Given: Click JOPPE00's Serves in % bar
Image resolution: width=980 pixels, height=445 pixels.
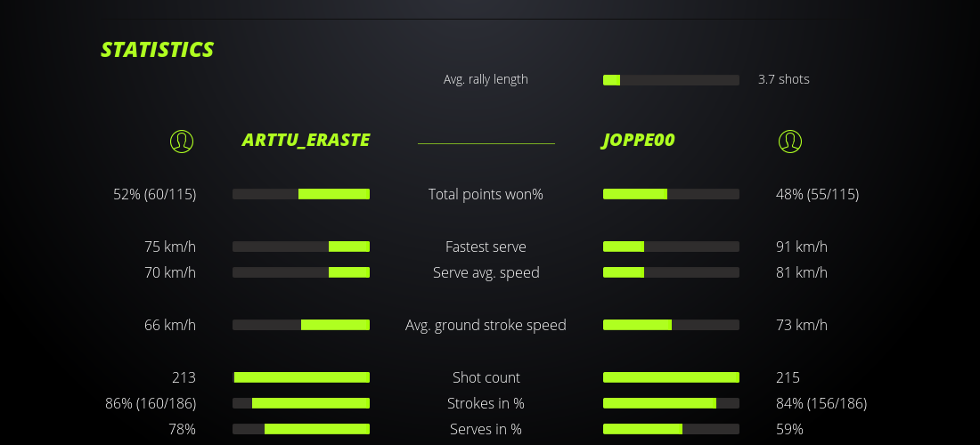Looking at the screenshot, I should (671, 429).
